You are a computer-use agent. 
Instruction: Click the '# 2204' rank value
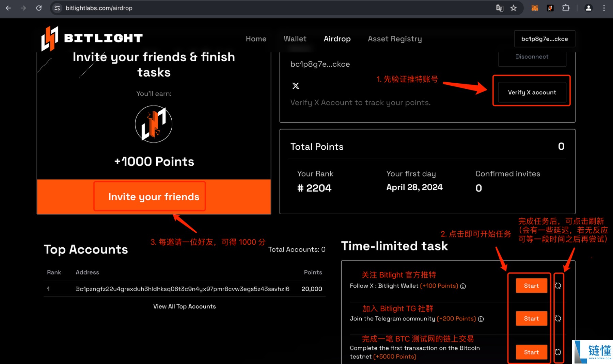point(314,188)
